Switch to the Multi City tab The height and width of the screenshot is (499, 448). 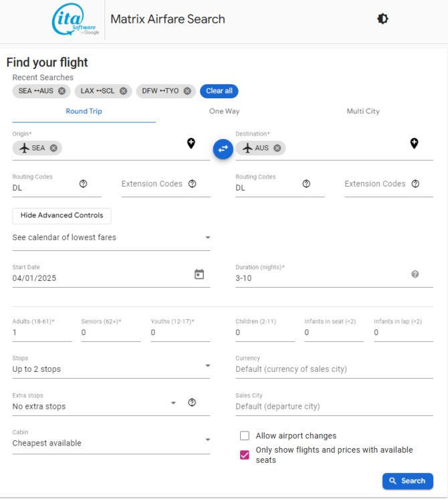pos(363,112)
